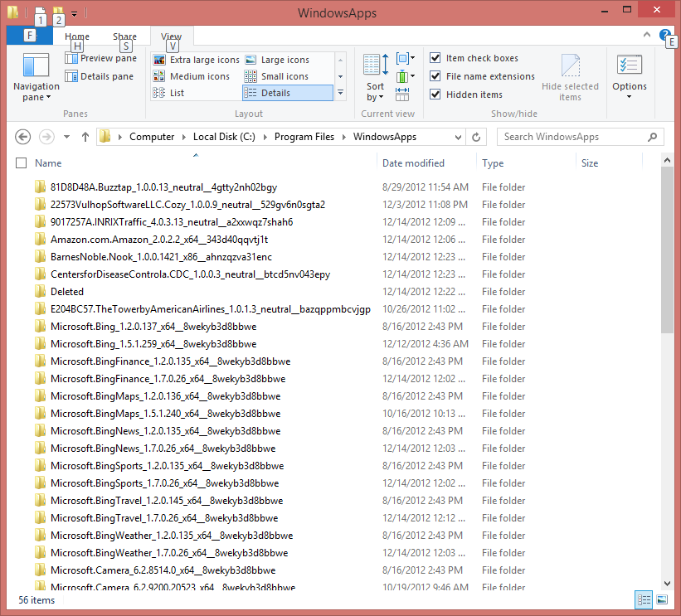Open the Group by dropdown icon
Image resolution: width=681 pixels, height=616 pixels.
point(406,58)
